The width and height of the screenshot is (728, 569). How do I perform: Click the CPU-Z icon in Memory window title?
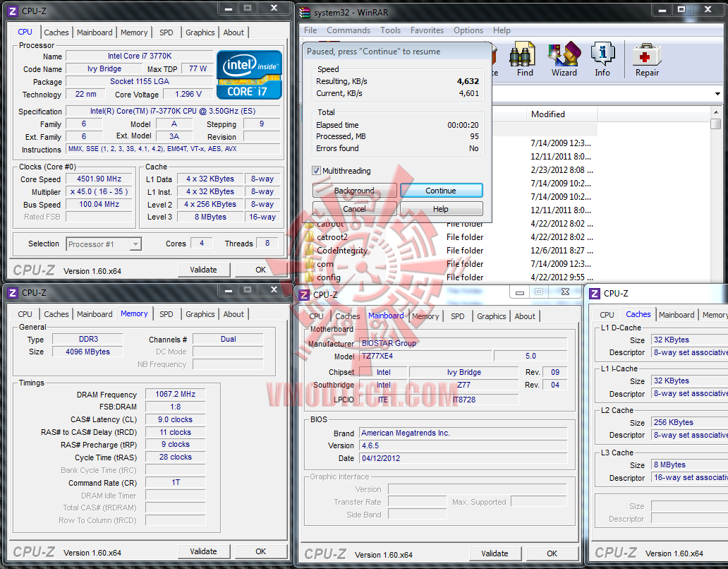13,293
